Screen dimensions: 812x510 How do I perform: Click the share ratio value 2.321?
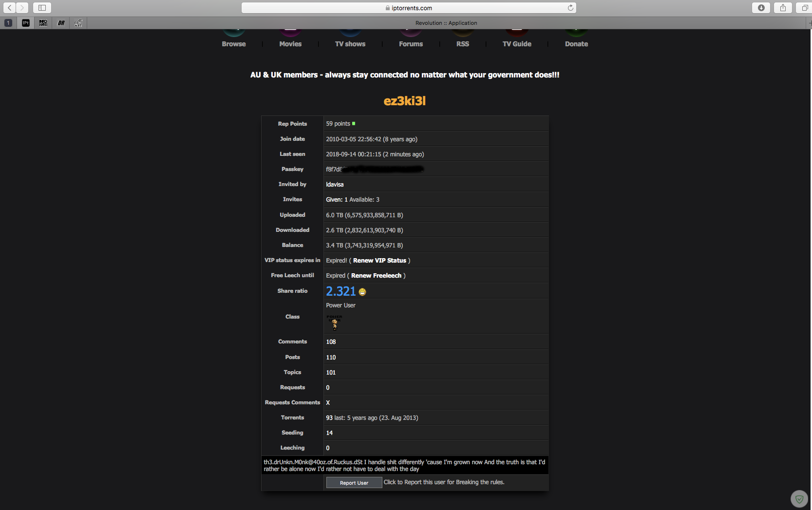341,291
